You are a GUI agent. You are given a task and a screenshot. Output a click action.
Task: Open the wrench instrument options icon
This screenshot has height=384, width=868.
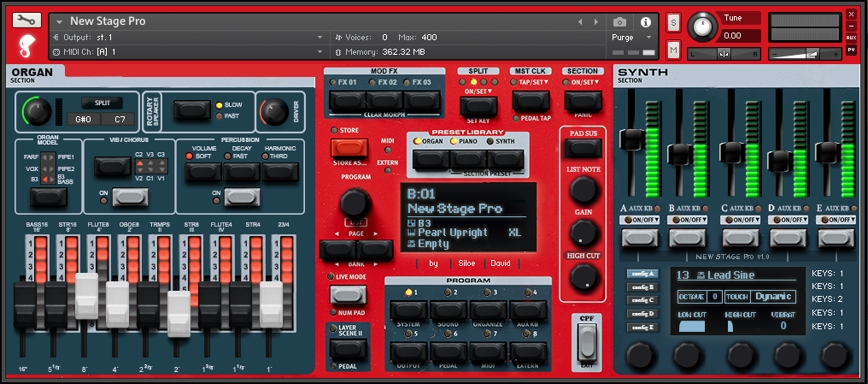click(26, 21)
